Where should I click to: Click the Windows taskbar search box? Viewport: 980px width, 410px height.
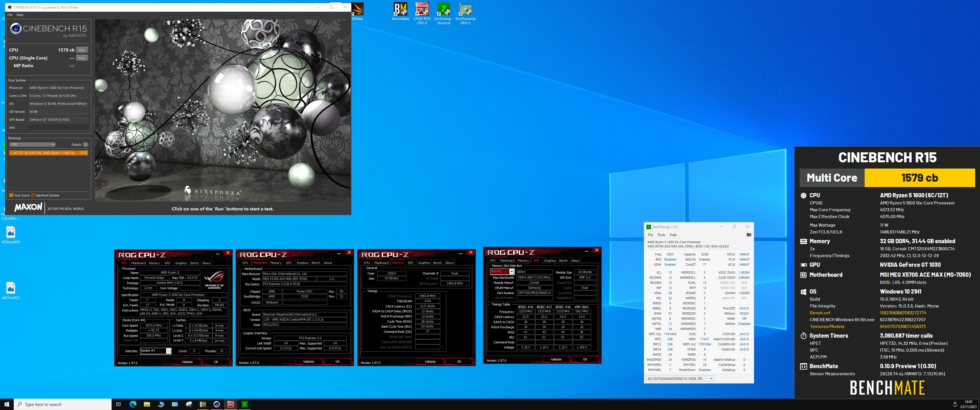coord(63,404)
